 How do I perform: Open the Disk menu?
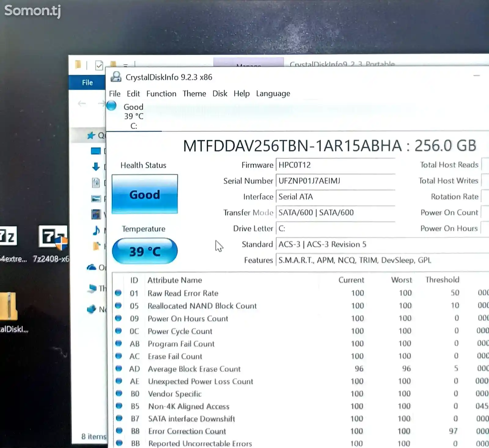(x=220, y=93)
